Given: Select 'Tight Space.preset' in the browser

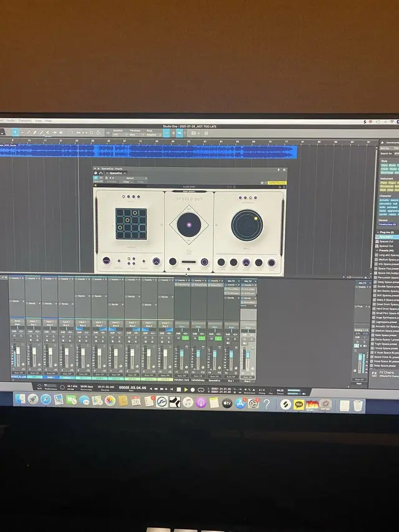Looking at the screenshot, I should pyautogui.click(x=385, y=344).
